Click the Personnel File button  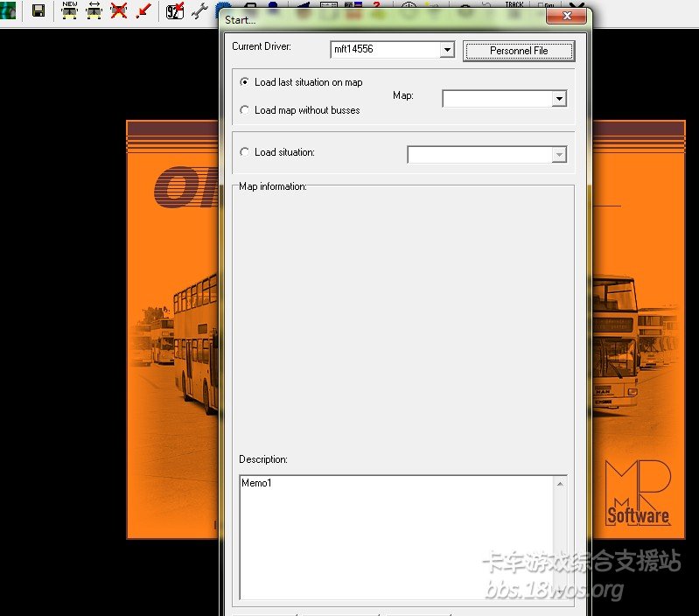coord(519,51)
